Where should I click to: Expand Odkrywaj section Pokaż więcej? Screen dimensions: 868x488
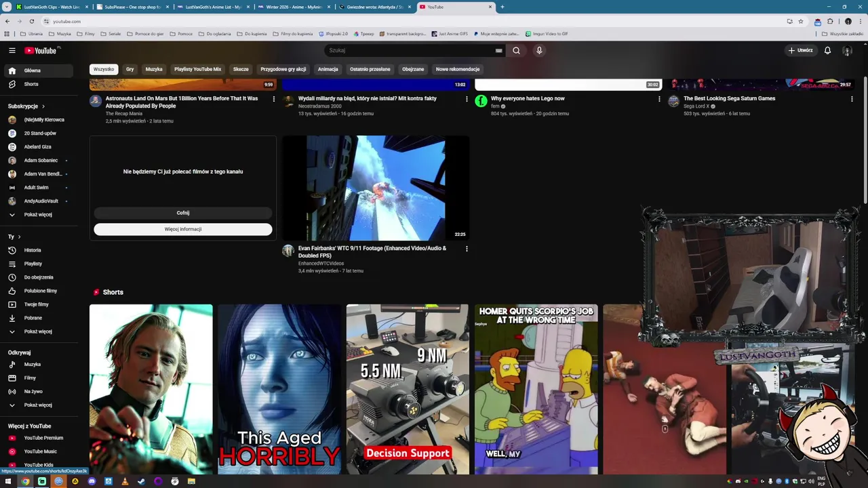pyautogui.click(x=39, y=405)
